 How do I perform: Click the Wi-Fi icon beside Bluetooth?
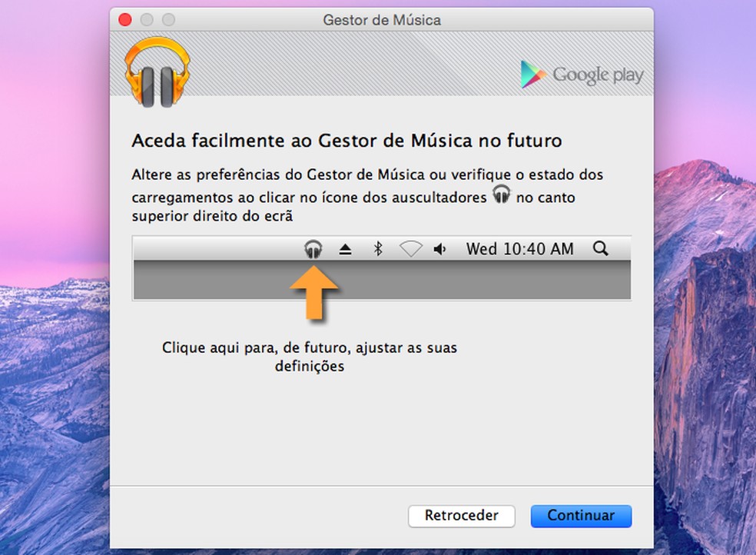click(410, 248)
